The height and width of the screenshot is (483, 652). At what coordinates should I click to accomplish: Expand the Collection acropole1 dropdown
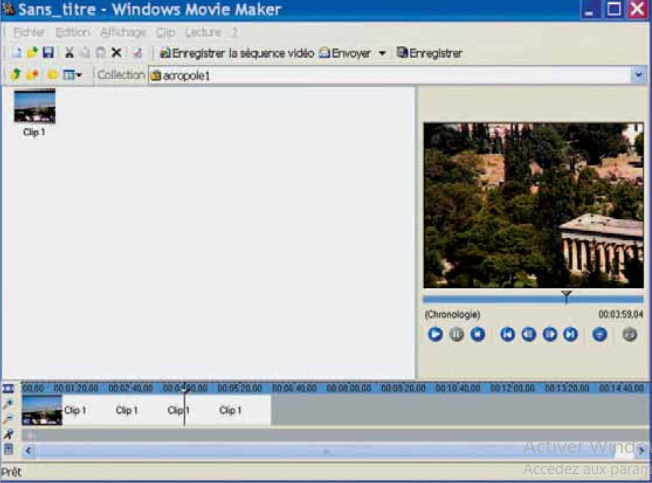pyautogui.click(x=638, y=75)
